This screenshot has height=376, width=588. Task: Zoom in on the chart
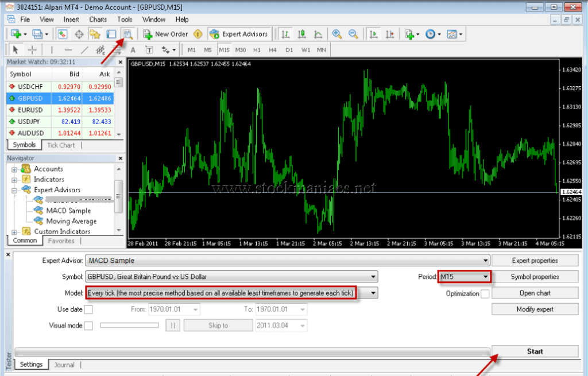pyautogui.click(x=336, y=34)
